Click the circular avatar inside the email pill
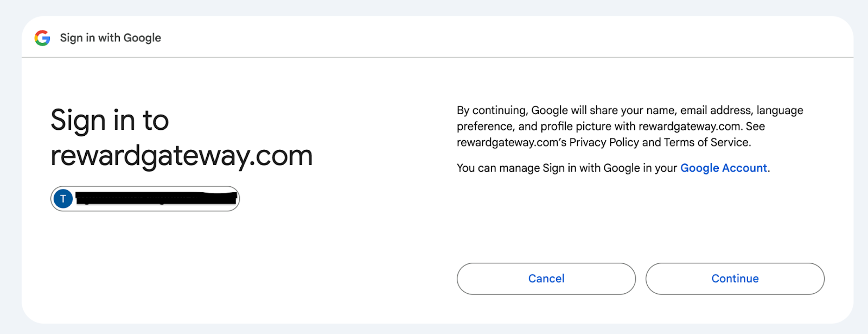Image resolution: width=868 pixels, height=334 pixels. (x=63, y=198)
